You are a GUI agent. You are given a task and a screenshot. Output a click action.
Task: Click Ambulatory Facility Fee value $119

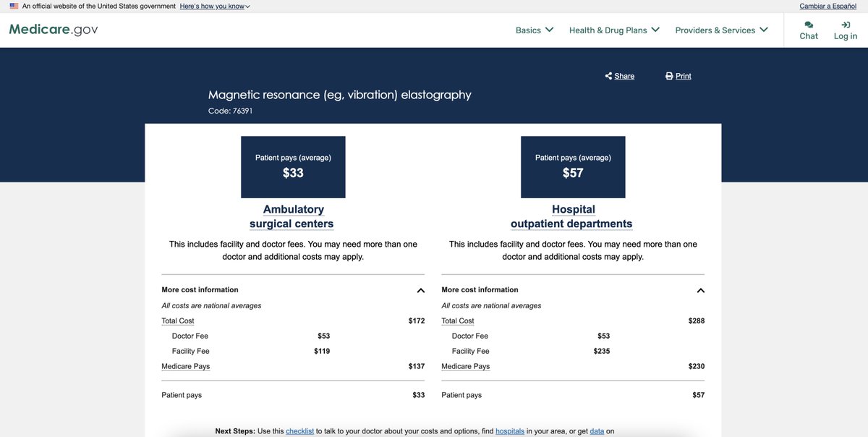click(x=322, y=351)
